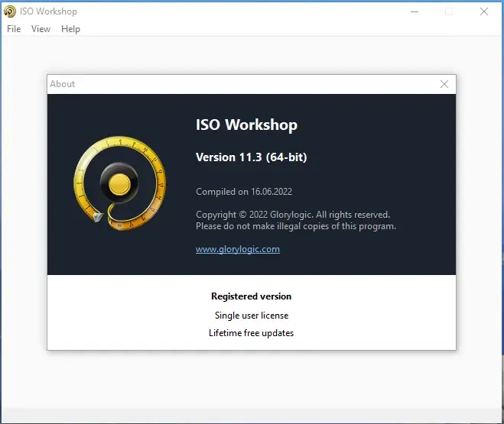
Task: Click 'Please do not make illegal copies' text
Action: coord(296,226)
